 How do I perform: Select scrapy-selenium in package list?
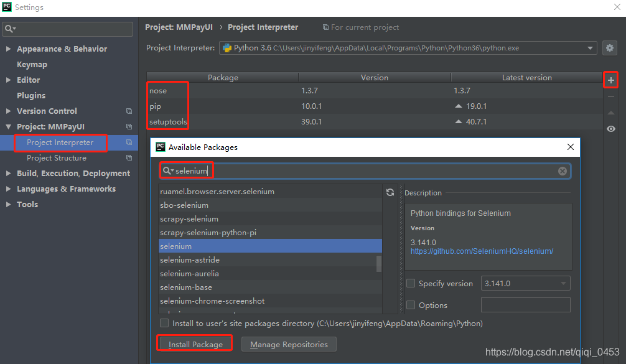(270, 219)
